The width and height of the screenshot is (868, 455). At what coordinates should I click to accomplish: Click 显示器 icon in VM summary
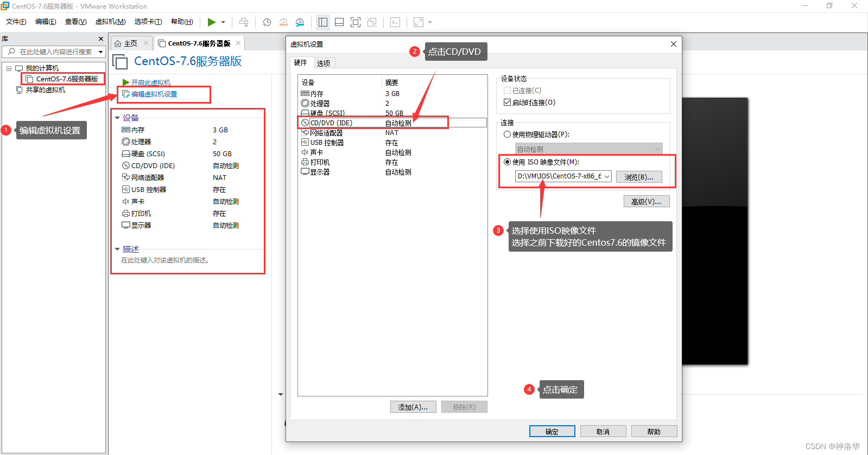(x=126, y=225)
